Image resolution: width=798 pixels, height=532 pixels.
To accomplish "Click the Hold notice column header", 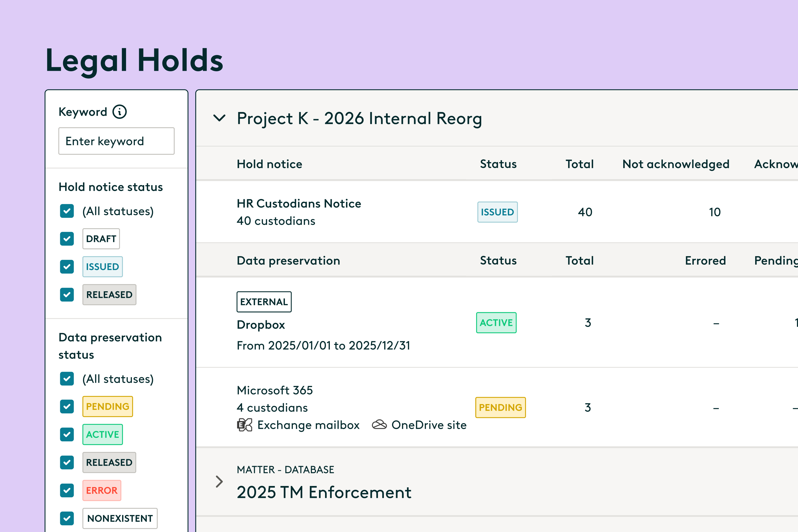I will 269,164.
